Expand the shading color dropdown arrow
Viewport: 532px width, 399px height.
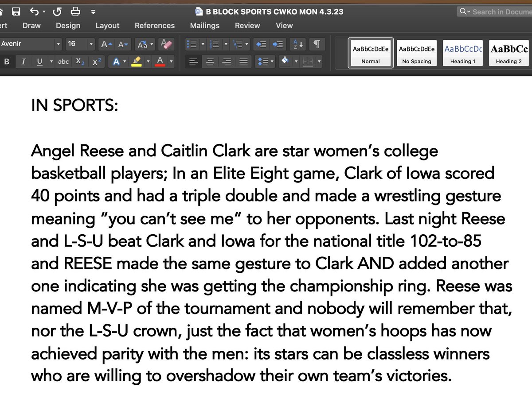click(x=296, y=62)
